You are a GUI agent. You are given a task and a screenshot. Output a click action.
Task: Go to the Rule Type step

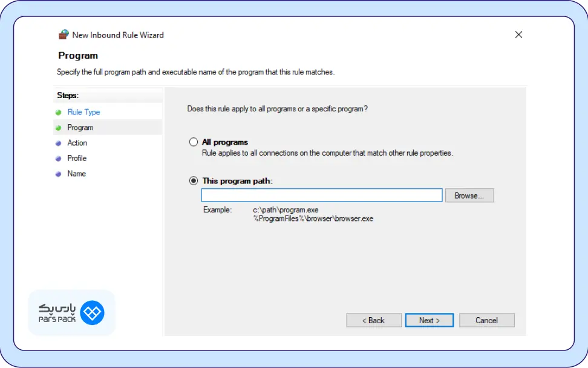tap(83, 113)
